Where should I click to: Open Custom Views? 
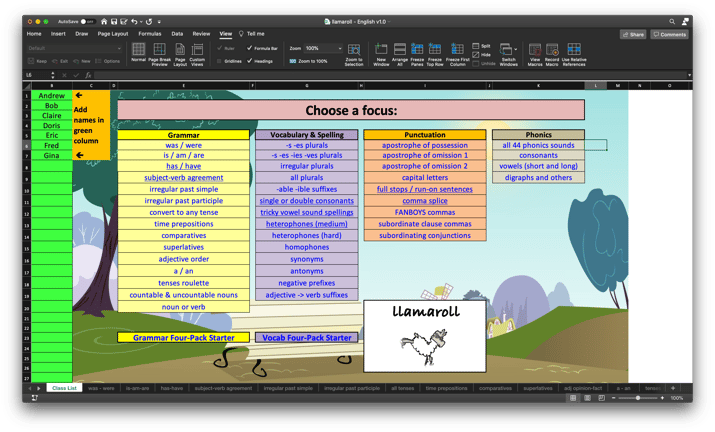[197, 54]
